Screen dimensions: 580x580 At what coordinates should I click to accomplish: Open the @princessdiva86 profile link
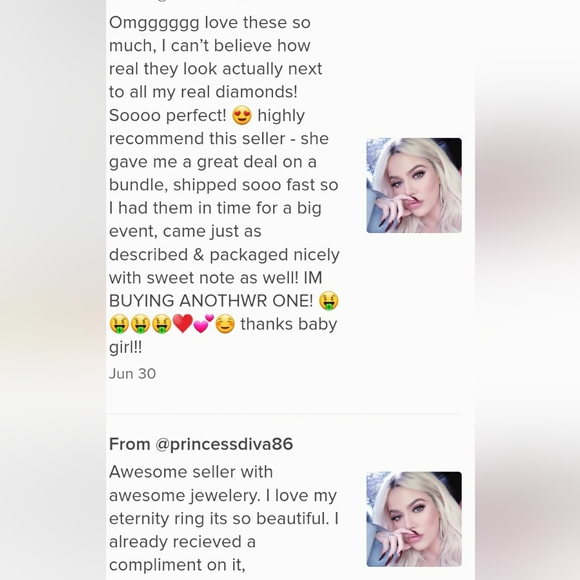[x=224, y=444]
